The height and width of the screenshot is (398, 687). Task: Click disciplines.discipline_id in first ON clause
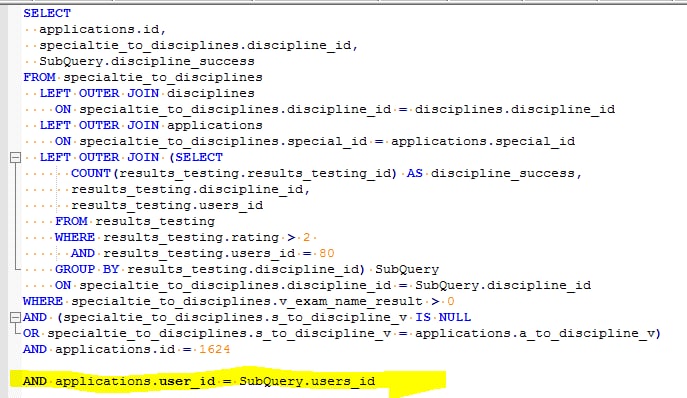pyautogui.click(x=515, y=109)
